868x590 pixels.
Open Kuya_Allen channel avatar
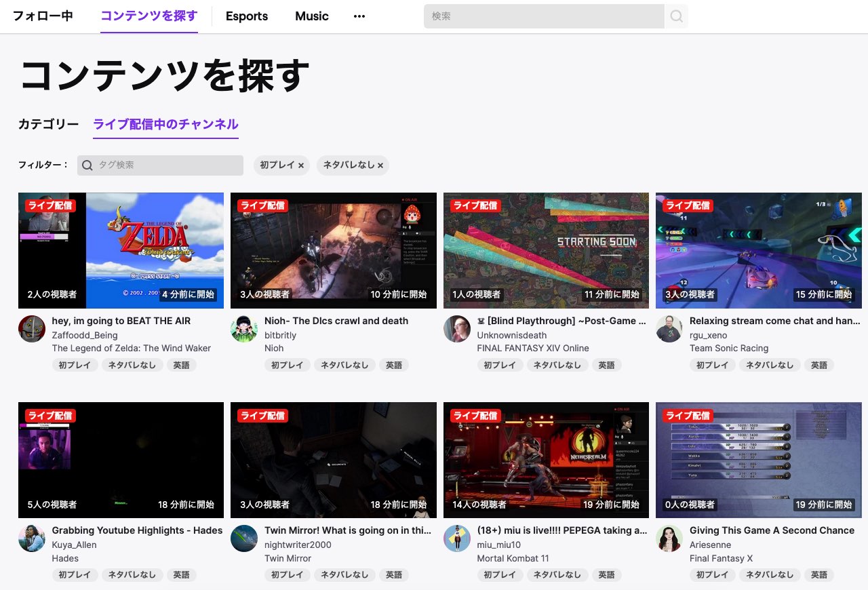[32, 538]
